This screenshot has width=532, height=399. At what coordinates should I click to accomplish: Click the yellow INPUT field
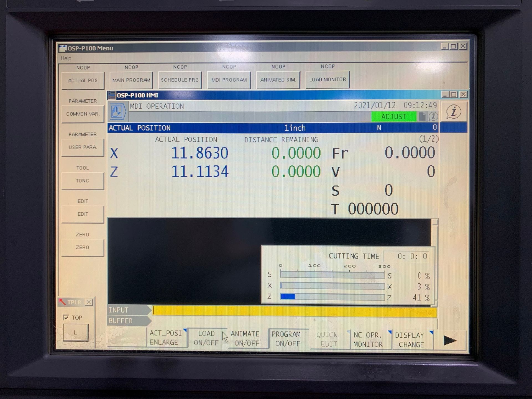click(x=295, y=311)
